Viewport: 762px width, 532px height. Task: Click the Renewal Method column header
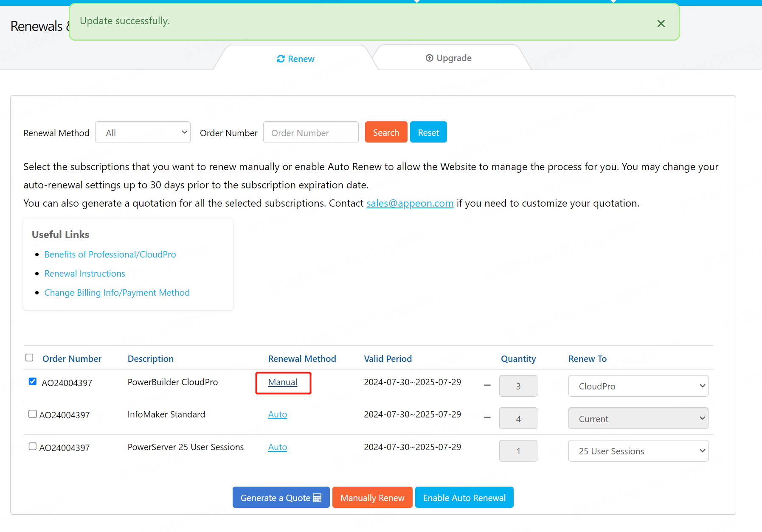[302, 358]
